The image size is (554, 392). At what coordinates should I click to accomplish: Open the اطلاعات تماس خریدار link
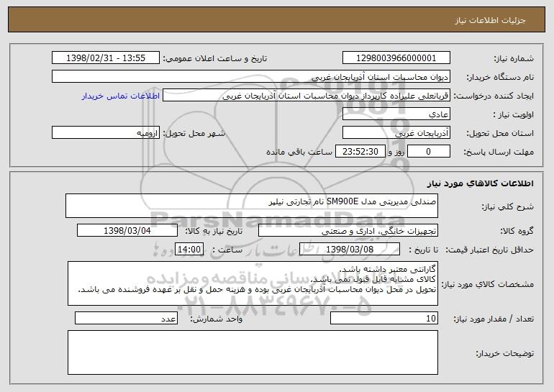point(121,96)
